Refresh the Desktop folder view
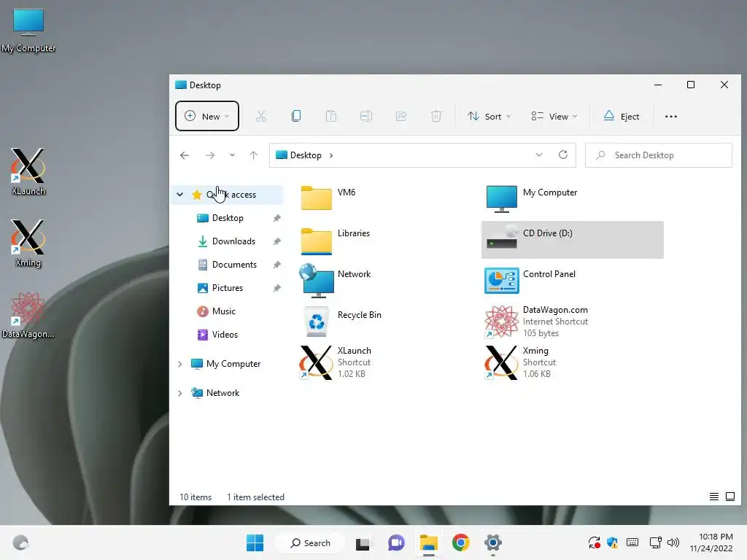Screen dimensions: 747x560 click(x=563, y=155)
